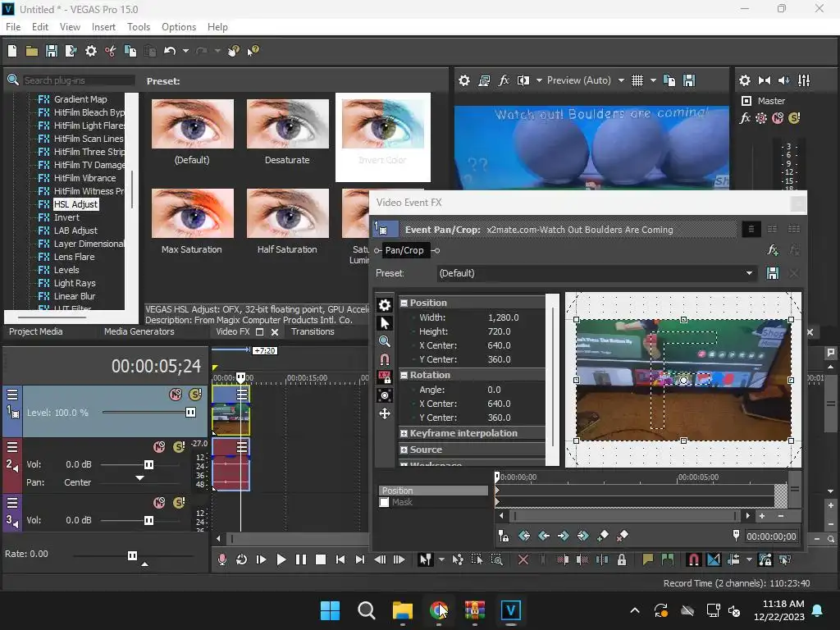Click the Search plug-ins field
This screenshot has height=630, width=840.
click(79, 80)
